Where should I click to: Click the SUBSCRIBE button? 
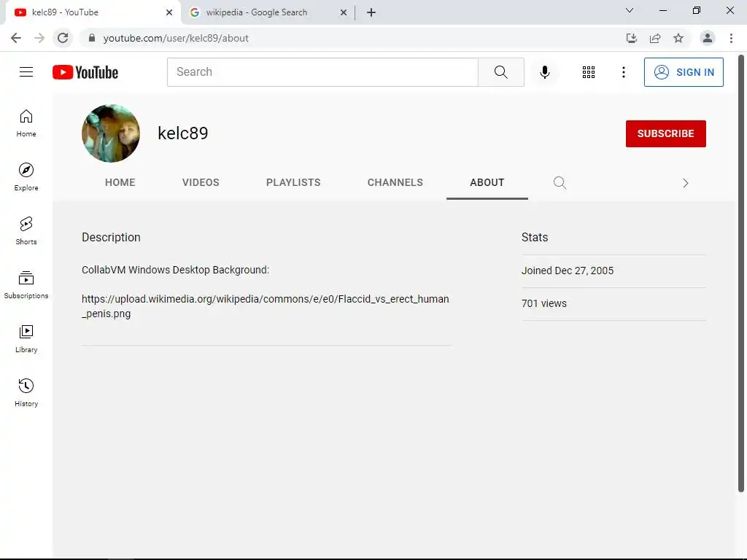665,134
